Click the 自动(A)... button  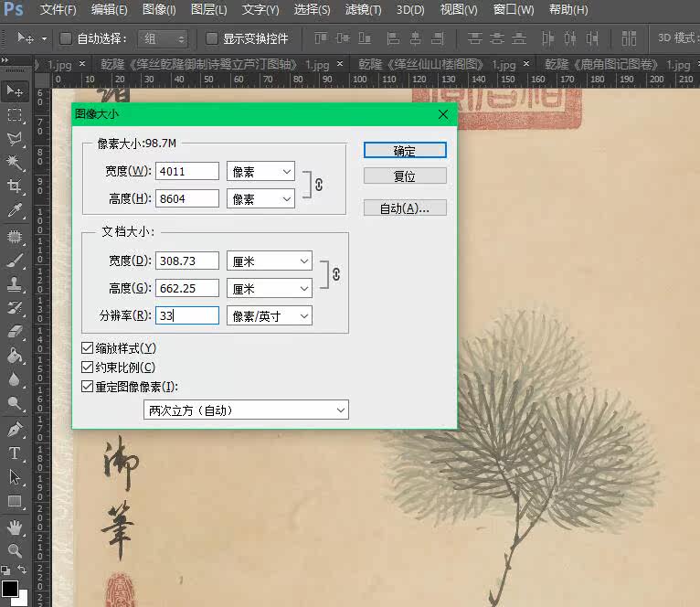pyautogui.click(x=405, y=208)
